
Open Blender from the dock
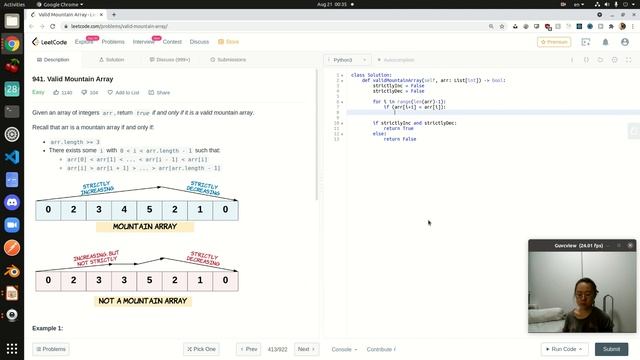pos(12,271)
